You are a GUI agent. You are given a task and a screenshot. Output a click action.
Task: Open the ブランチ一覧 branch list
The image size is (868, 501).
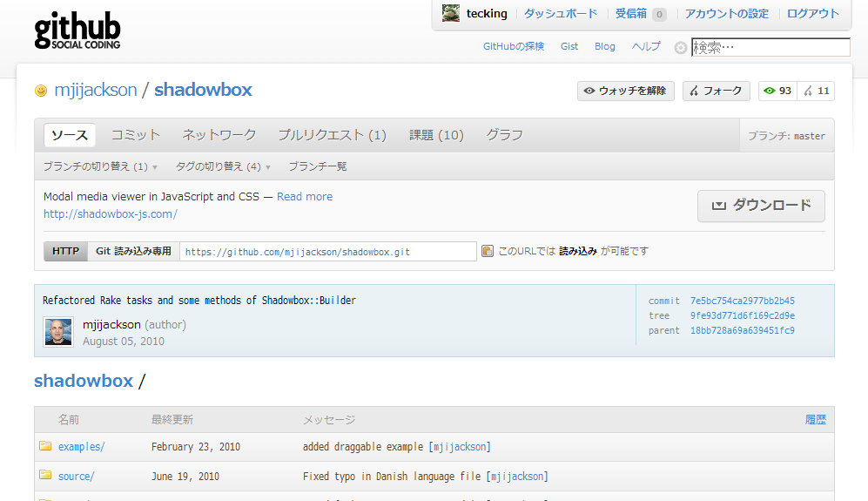(x=318, y=166)
